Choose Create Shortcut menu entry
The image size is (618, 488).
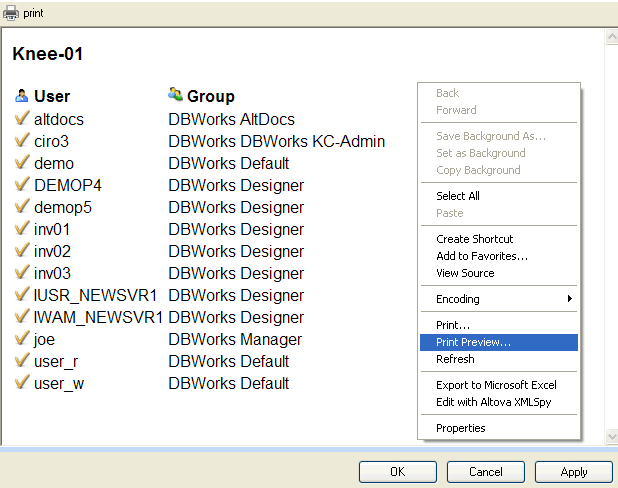pos(499,239)
